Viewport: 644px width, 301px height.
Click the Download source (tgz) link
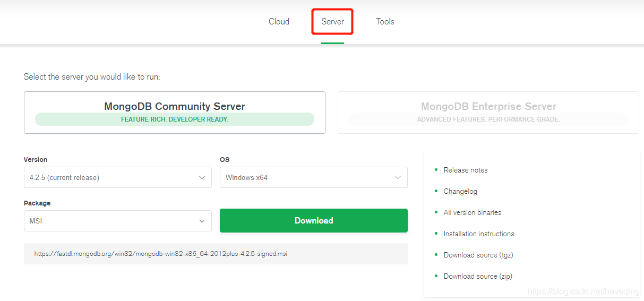pyautogui.click(x=478, y=255)
